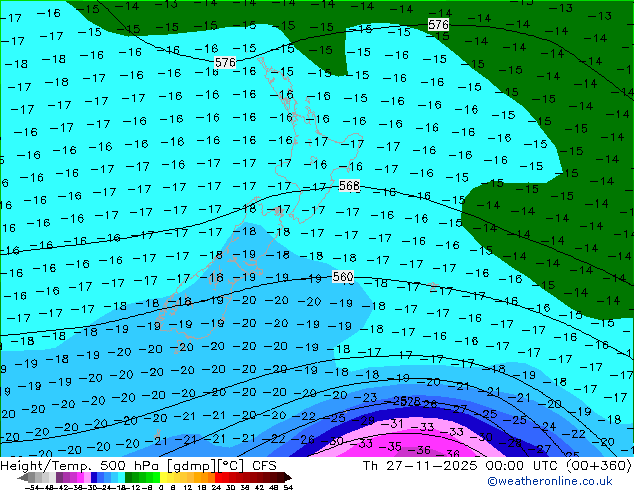Click the 'Th 27-11-2025 00:00 UTC' date label

461,466
